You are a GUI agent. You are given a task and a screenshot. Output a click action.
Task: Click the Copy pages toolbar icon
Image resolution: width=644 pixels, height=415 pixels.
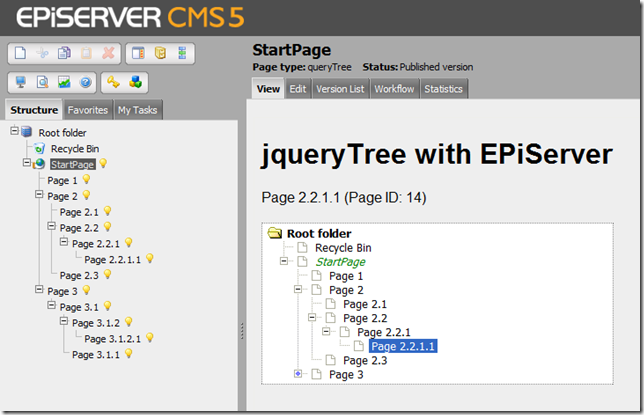point(65,53)
